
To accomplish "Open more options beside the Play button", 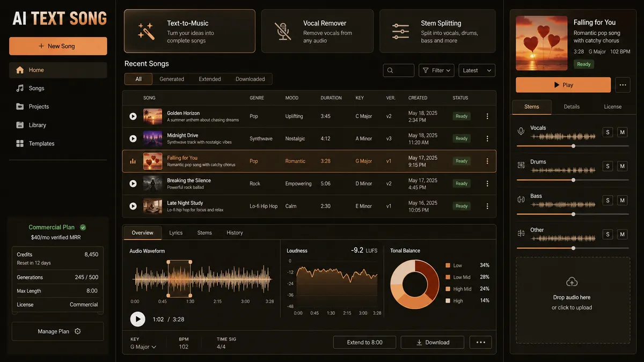I will click(x=623, y=85).
